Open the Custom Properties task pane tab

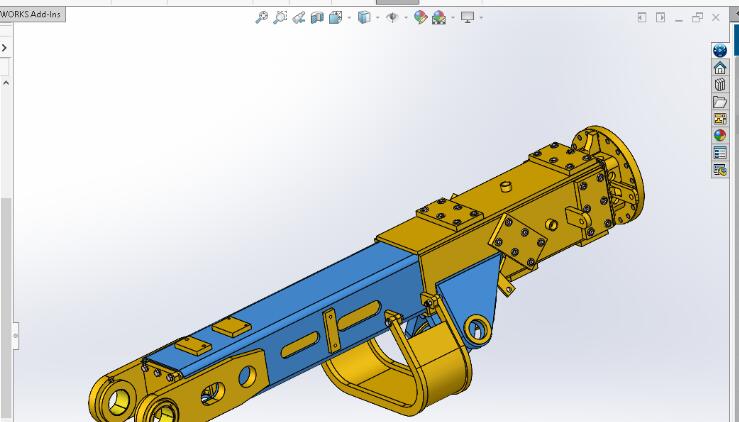click(x=720, y=153)
